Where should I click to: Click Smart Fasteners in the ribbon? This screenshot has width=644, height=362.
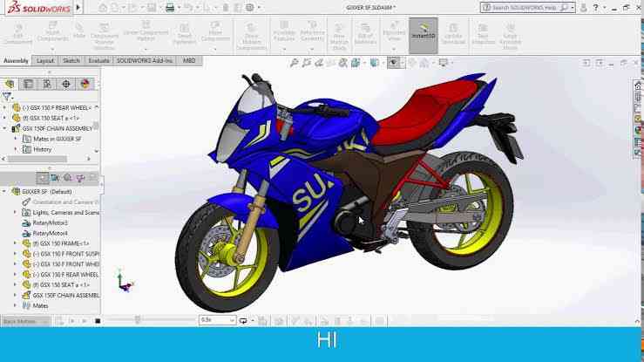coord(185,34)
